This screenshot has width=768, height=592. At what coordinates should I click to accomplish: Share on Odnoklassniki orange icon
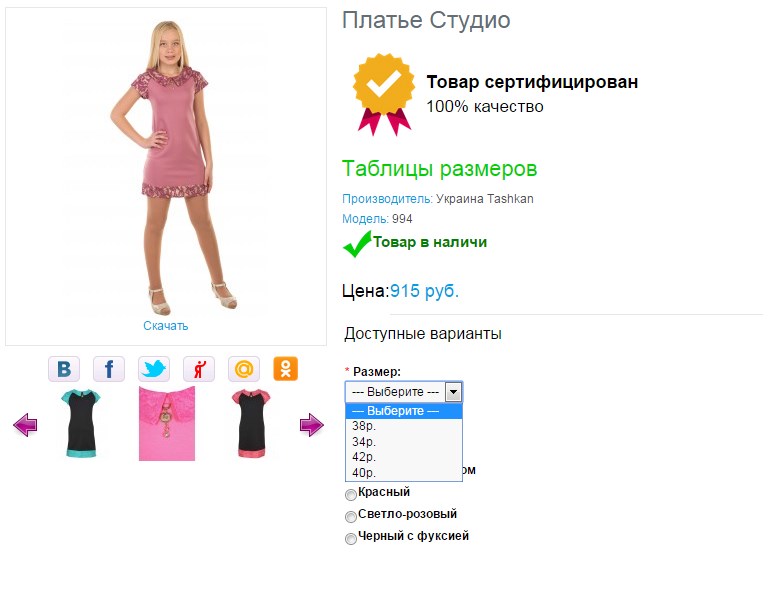click(286, 369)
